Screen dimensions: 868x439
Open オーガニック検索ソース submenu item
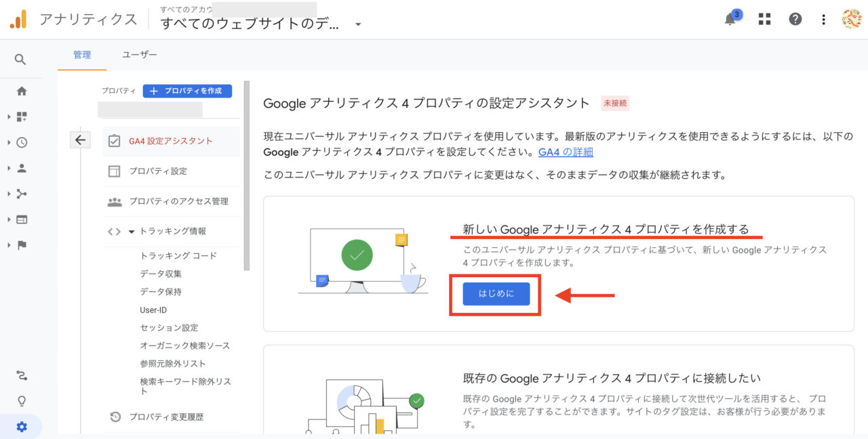tap(185, 346)
